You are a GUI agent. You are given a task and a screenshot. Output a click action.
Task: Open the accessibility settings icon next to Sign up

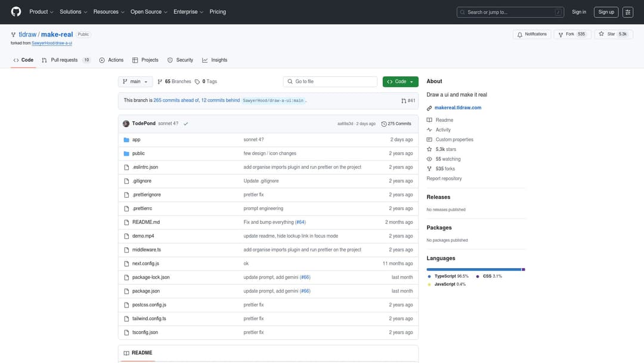[x=627, y=13]
